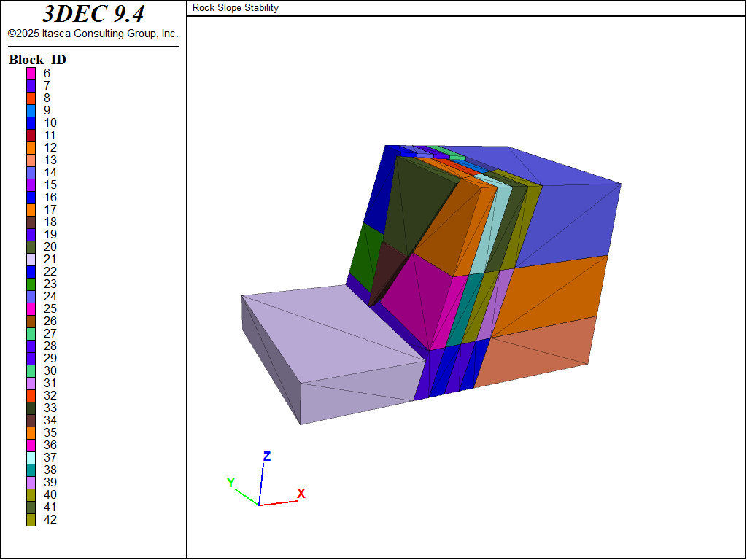Image resolution: width=747 pixels, height=560 pixels.
Task: Click the Block ID 23 green swatch
Action: pos(31,284)
